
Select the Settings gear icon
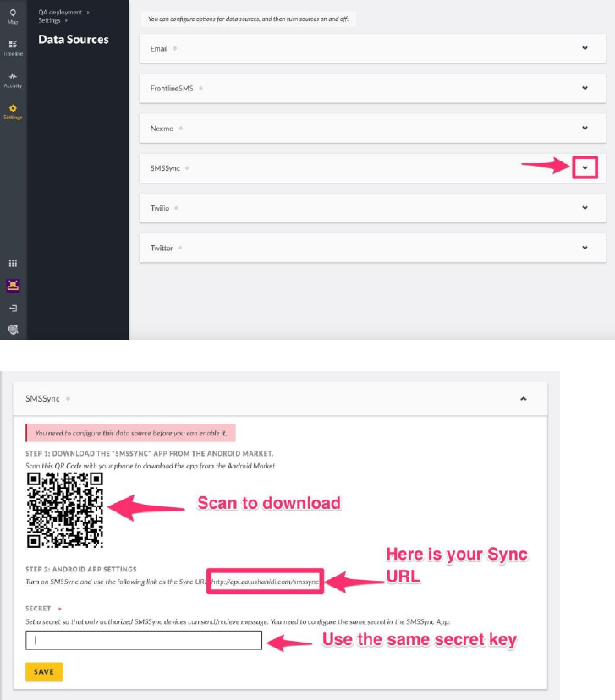13,112
